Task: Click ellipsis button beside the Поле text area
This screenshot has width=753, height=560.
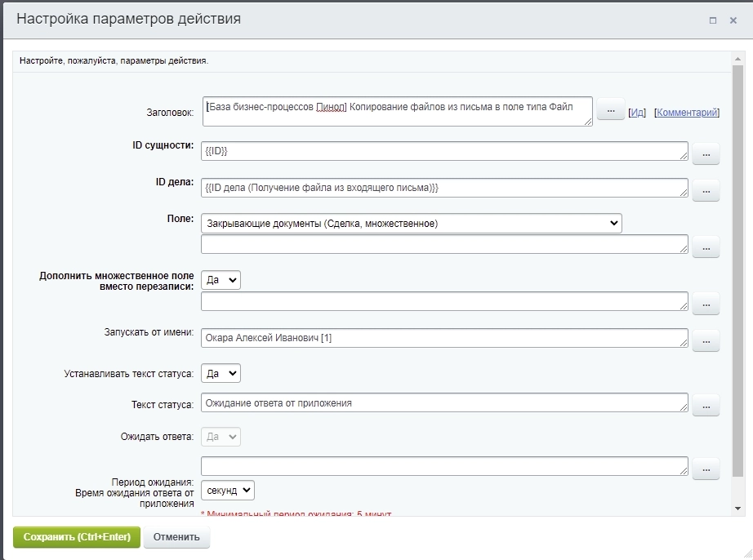Action: pos(706,246)
